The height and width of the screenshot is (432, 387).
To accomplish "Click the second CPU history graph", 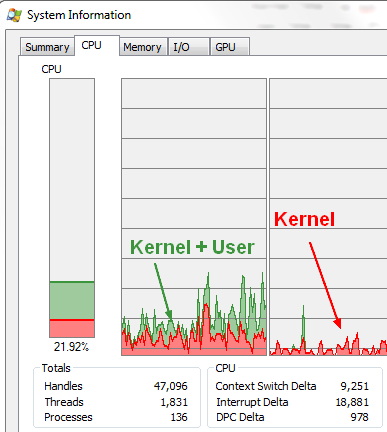I will coord(328,217).
